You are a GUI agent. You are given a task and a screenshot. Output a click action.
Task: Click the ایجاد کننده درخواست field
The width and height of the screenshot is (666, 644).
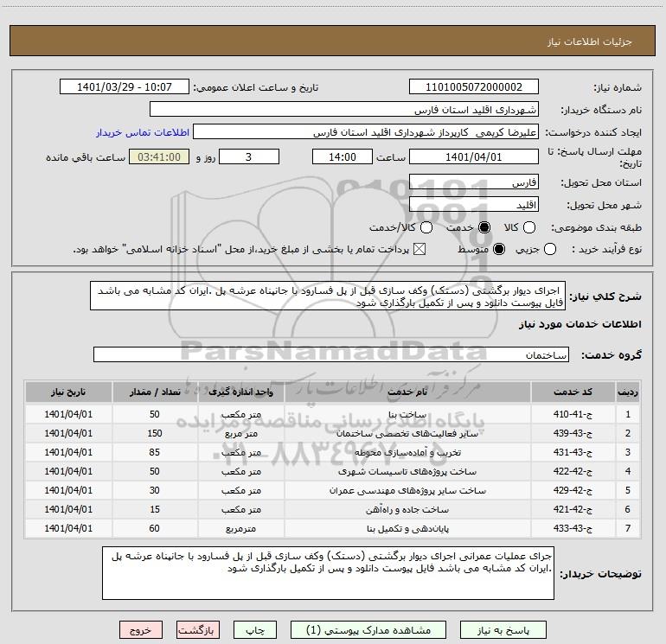click(366, 131)
